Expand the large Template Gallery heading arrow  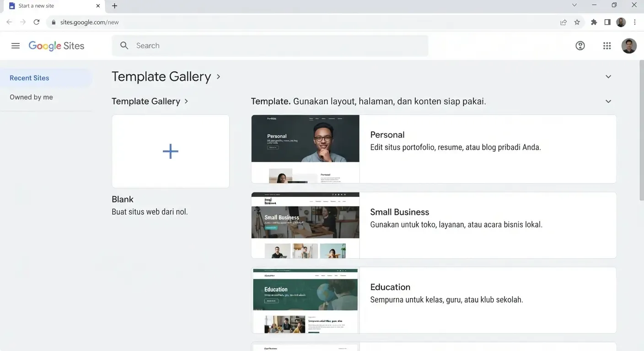[x=218, y=76]
